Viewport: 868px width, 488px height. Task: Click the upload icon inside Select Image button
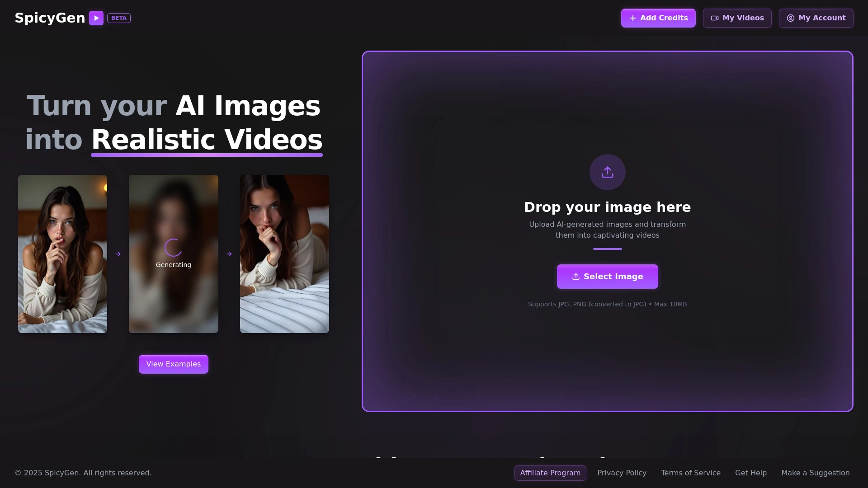(x=576, y=276)
